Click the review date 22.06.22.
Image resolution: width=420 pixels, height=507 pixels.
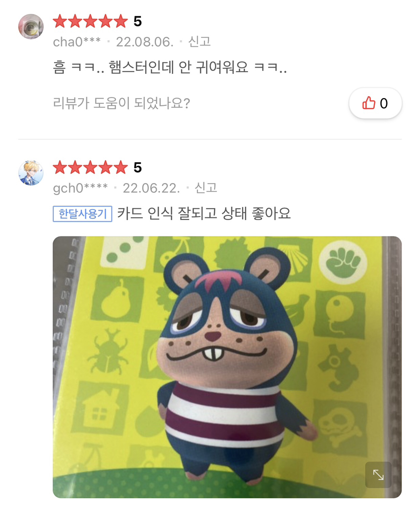coord(151,188)
